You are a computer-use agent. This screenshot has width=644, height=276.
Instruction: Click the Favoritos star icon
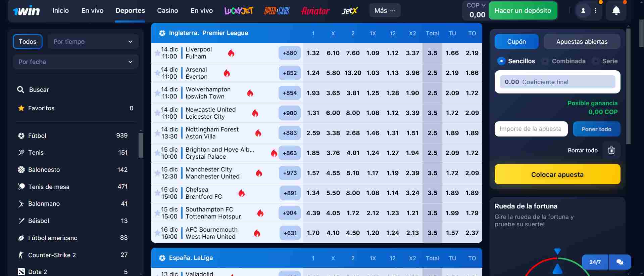(x=21, y=108)
